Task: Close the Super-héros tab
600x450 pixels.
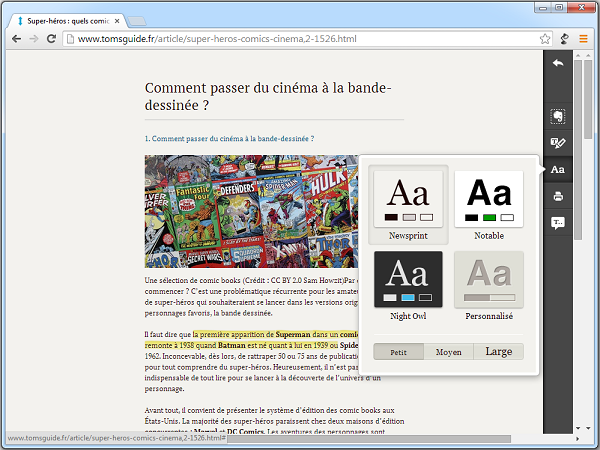Action: coord(117,21)
